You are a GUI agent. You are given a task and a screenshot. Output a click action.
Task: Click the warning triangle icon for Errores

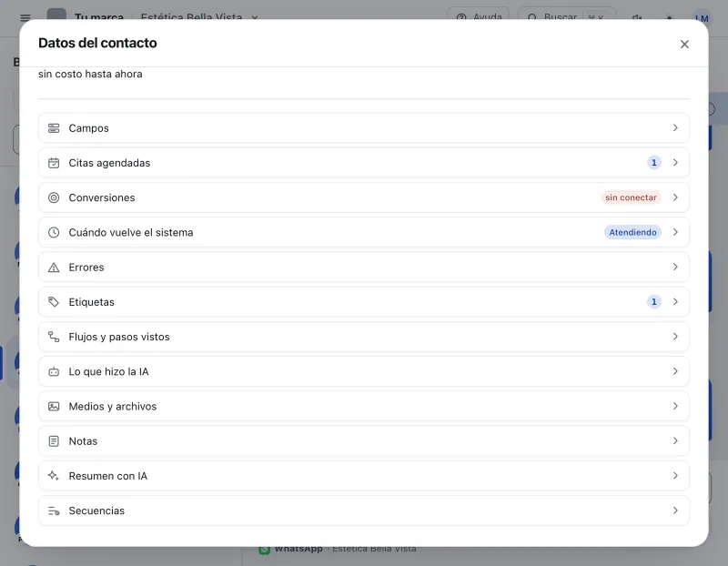pyautogui.click(x=54, y=268)
